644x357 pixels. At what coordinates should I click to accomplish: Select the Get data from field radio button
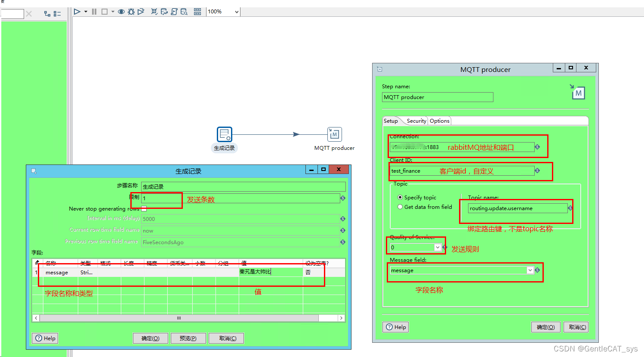tap(400, 207)
